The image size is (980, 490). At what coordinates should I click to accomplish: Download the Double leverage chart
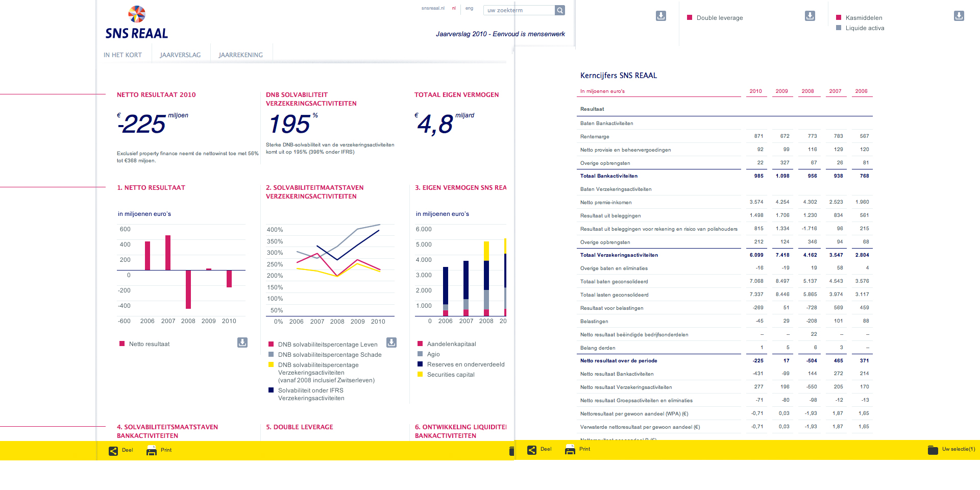pyautogui.click(x=810, y=16)
